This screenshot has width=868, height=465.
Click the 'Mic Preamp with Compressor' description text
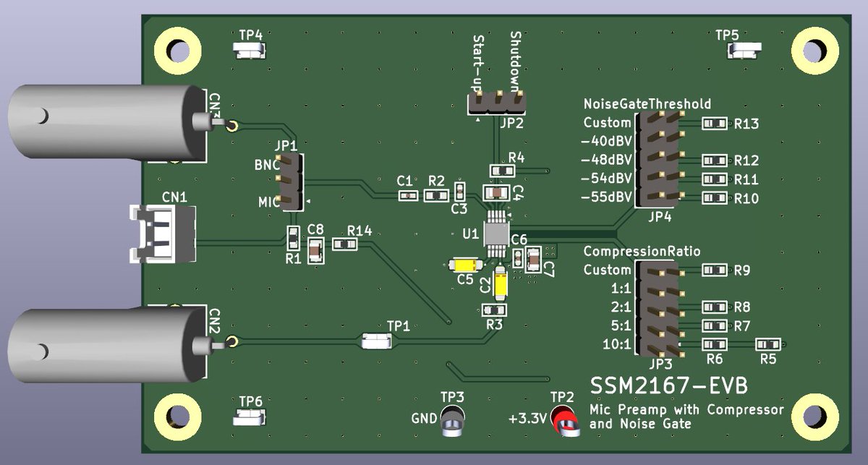686,409
